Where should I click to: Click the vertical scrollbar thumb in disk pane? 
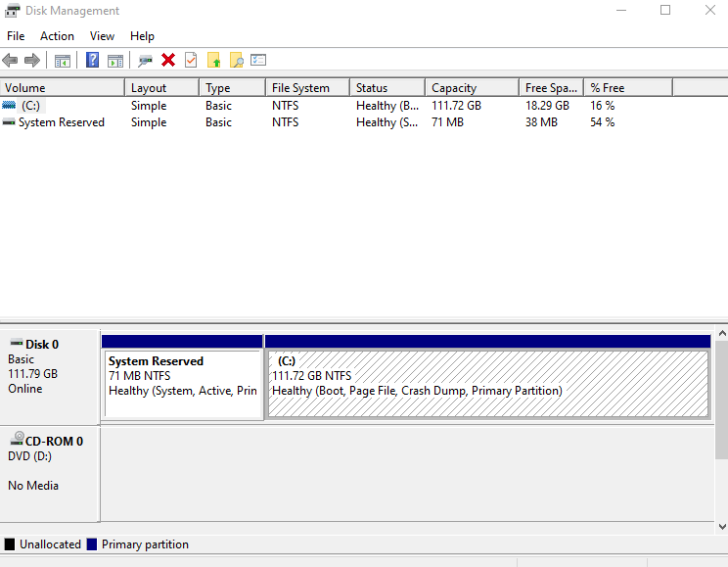(722, 400)
